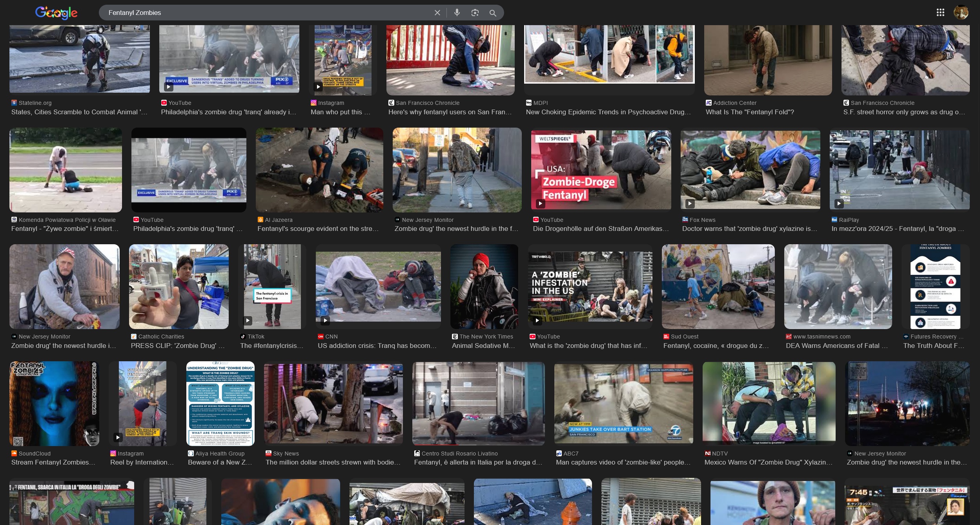
Task: Open ABC7 'Junkies take over BART station' image
Action: (x=623, y=403)
